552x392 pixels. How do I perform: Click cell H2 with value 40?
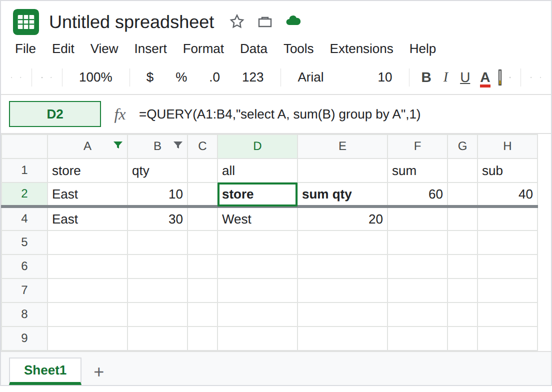click(507, 194)
